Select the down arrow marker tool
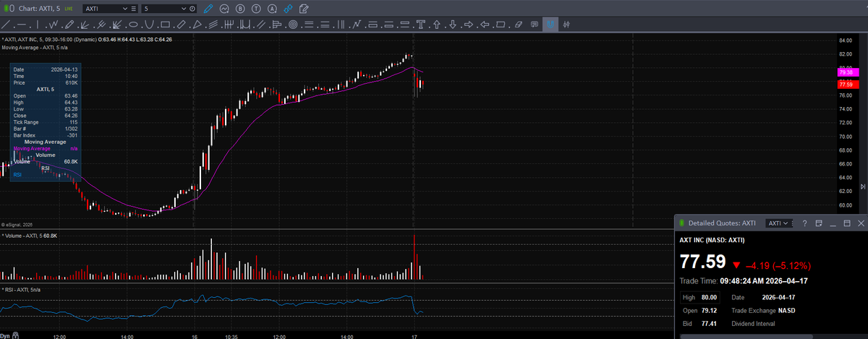 (x=453, y=25)
